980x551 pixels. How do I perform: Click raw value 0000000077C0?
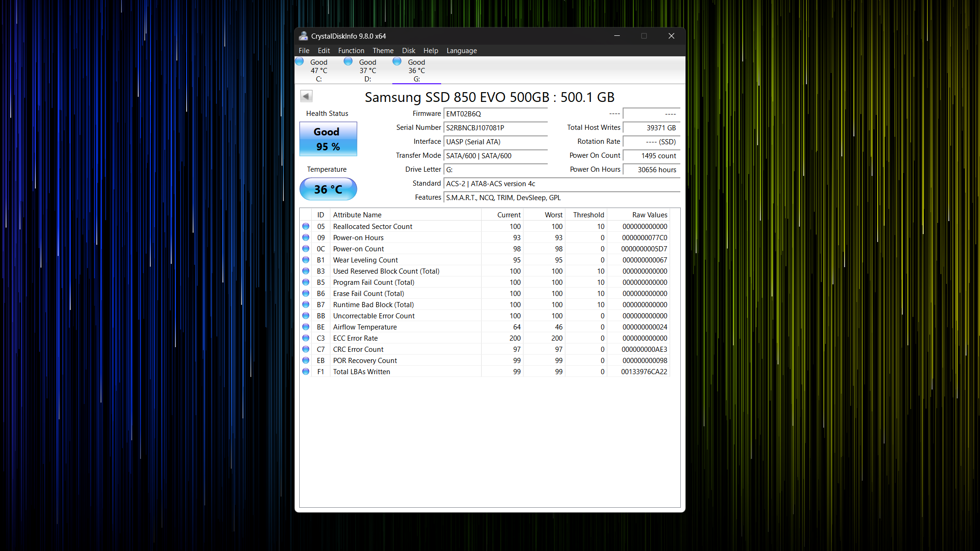(x=644, y=237)
